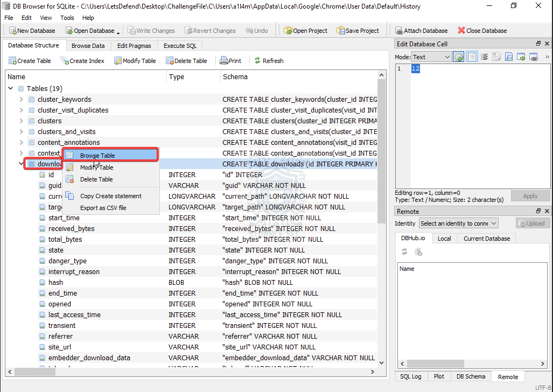The width and height of the screenshot is (553, 392).
Task: Click the float icon of the Edit Database Cell panel
Action: (538, 44)
